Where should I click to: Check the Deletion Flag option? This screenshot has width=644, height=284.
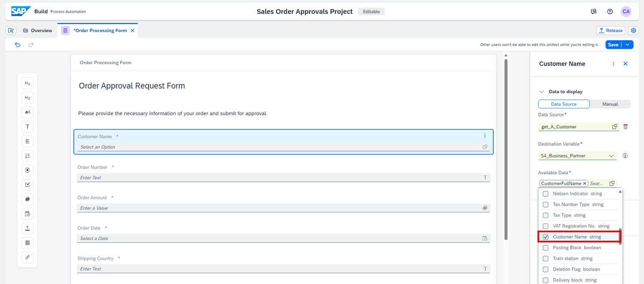545,269
